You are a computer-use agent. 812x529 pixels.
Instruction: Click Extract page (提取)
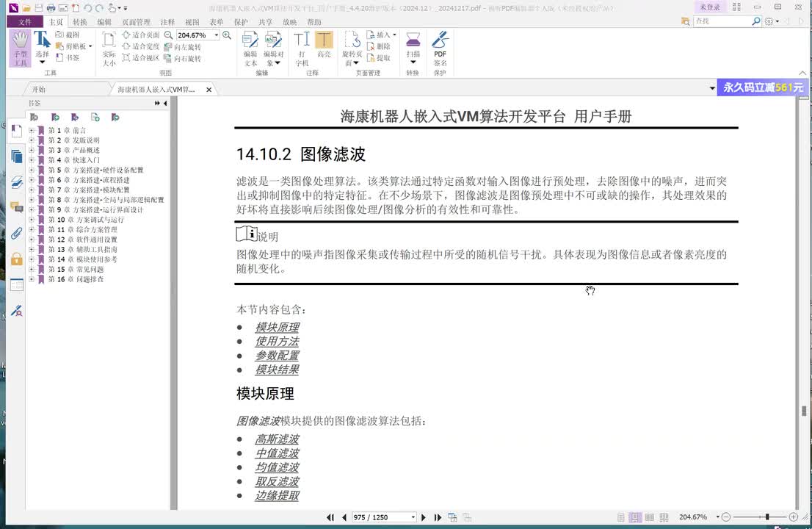pos(379,57)
